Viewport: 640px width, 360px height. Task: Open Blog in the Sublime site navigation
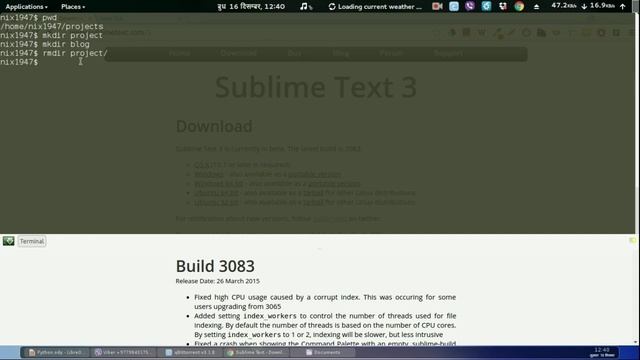pyautogui.click(x=340, y=53)
